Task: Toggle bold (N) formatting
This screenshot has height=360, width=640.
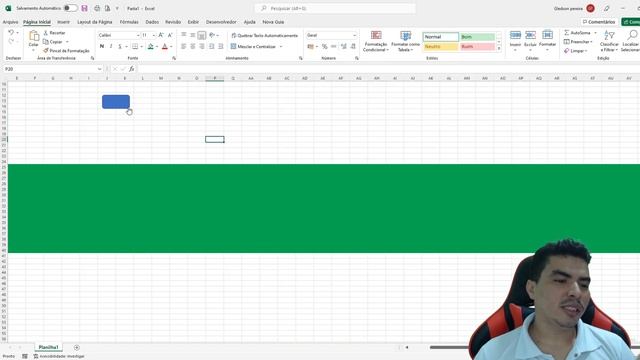Action: point(102,47)
